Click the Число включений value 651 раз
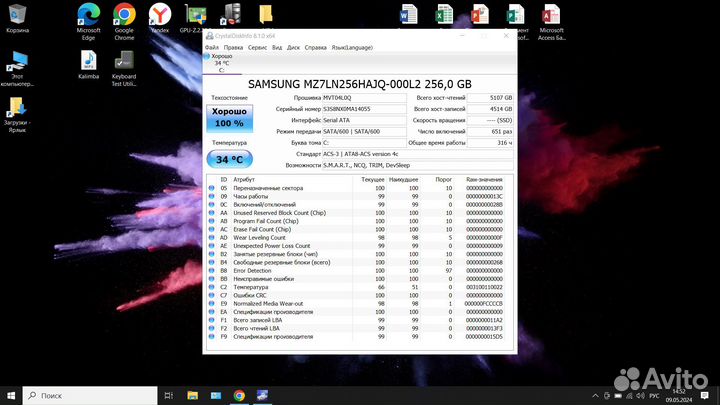 pyautogui.click(x=490, y=131)
